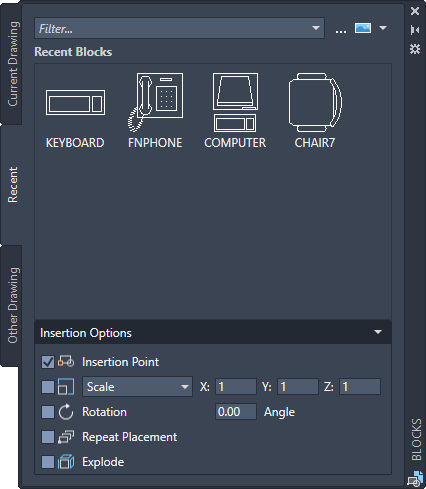Enable the Rotation checkbox
This screenshot has height=489, width=426.
pos(48,412)
